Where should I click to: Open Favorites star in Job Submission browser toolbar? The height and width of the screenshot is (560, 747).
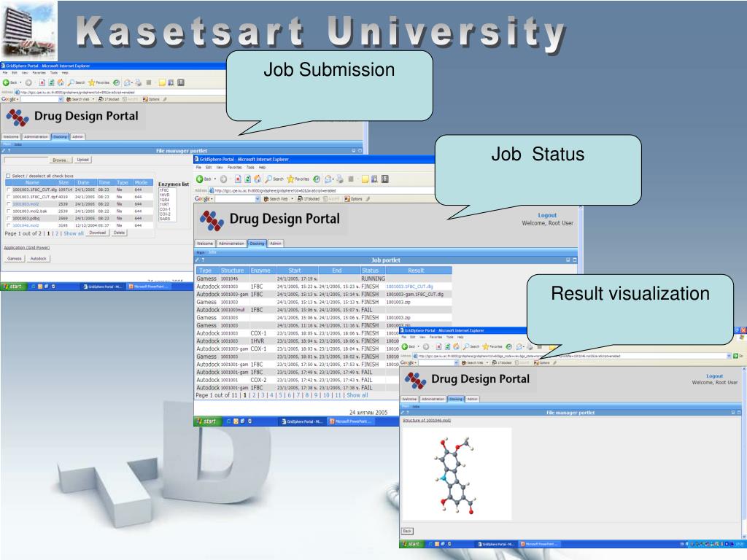click(91, 82)
